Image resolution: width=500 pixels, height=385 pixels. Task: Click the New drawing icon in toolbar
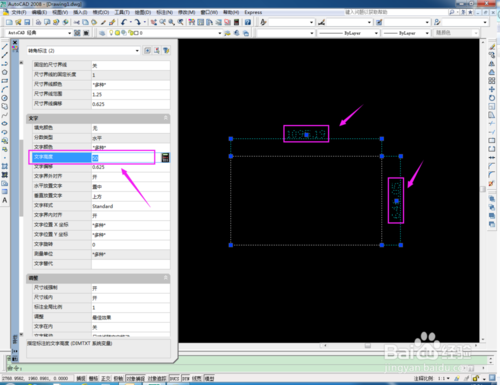pos(9,22)
